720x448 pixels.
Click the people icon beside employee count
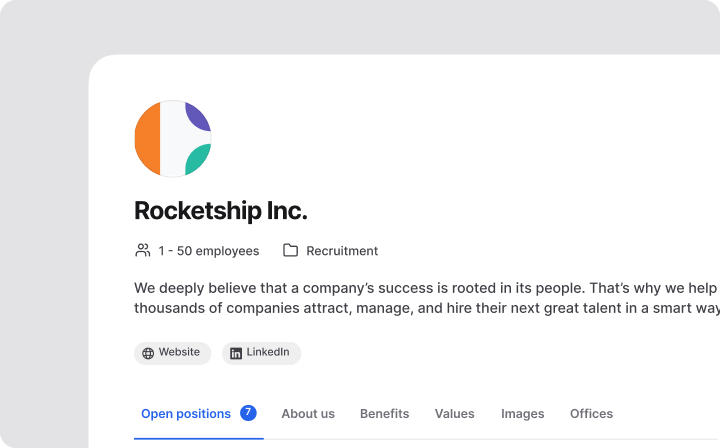143,251
